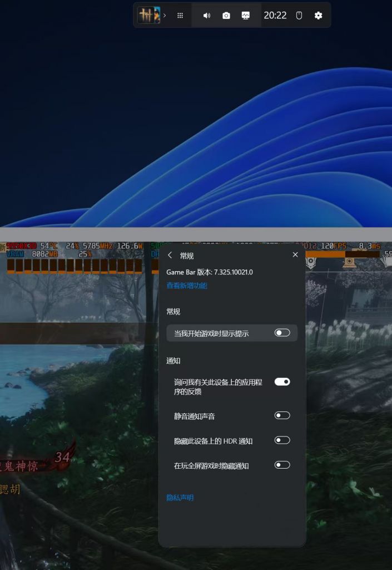The height and width of the screenshot is (570, 392).
Task: Toggle mouse click-through icon in Game Bar
Action: 299,16
